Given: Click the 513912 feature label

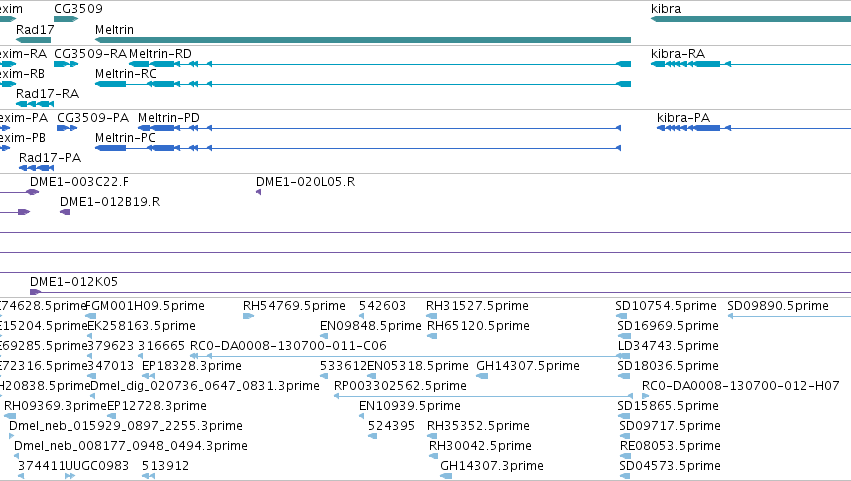Looking at the screenshot, I should pyautogui.click(x=166, y=466).
